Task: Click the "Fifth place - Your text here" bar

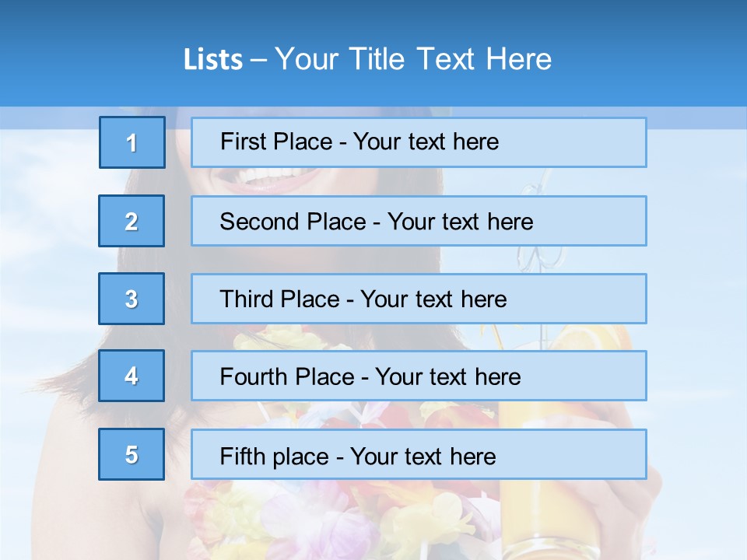Action: [x=419, y=455]
